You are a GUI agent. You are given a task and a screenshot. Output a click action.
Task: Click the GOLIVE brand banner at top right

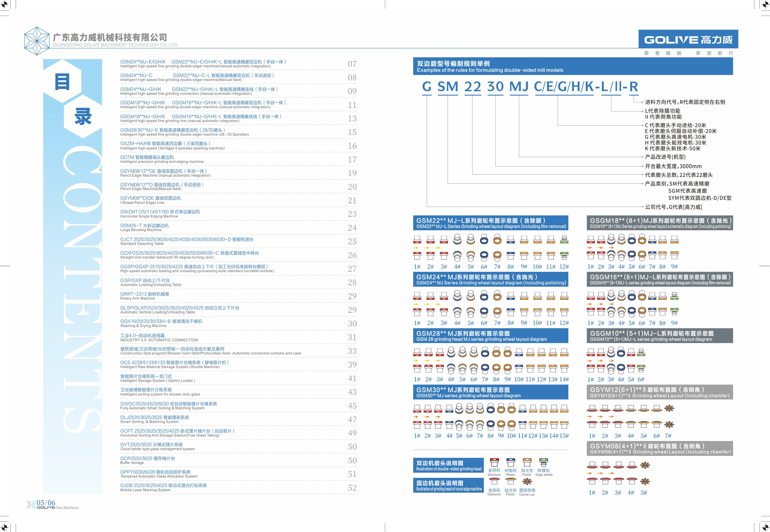click(x=688, y=39)
